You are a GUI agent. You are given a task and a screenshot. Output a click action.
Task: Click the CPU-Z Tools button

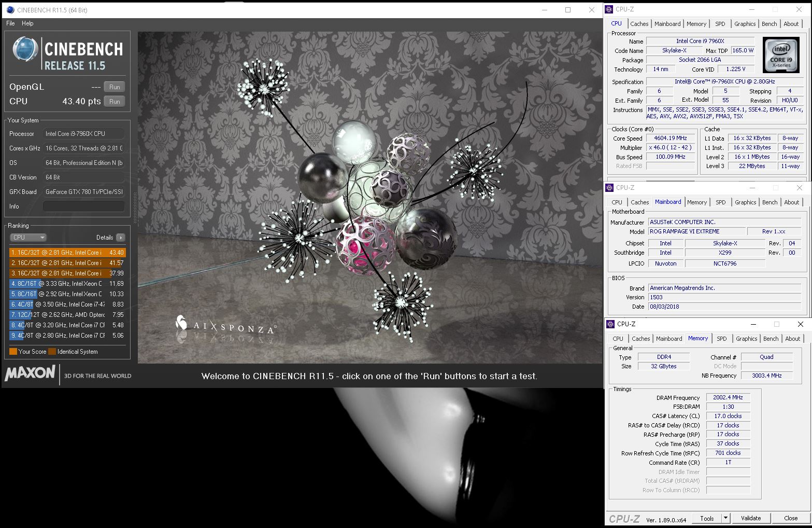click(x=707, y=518)
